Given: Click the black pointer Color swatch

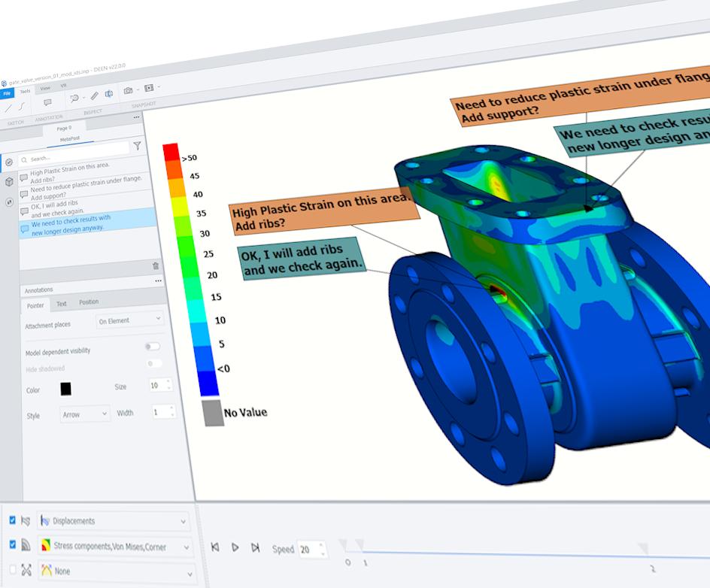Looking at the screenshot, I should point(65,389).
